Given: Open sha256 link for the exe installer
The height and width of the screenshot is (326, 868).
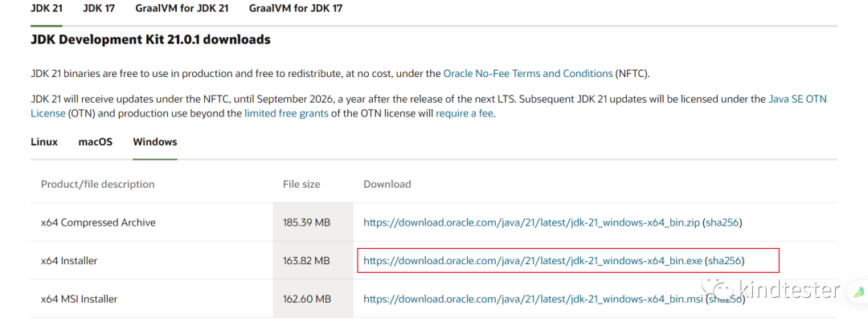Looking at the screenshot, I should tap(724, 261).
